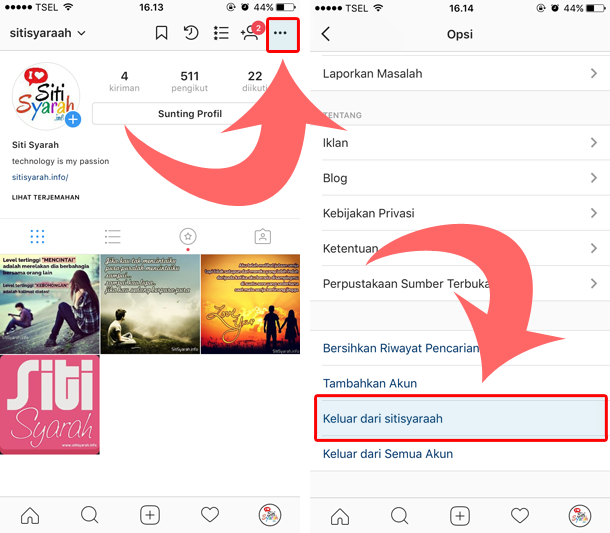610x533 pixels.
Task: Open the sitisyarah.info/ website link
Action: coord(40,177)
